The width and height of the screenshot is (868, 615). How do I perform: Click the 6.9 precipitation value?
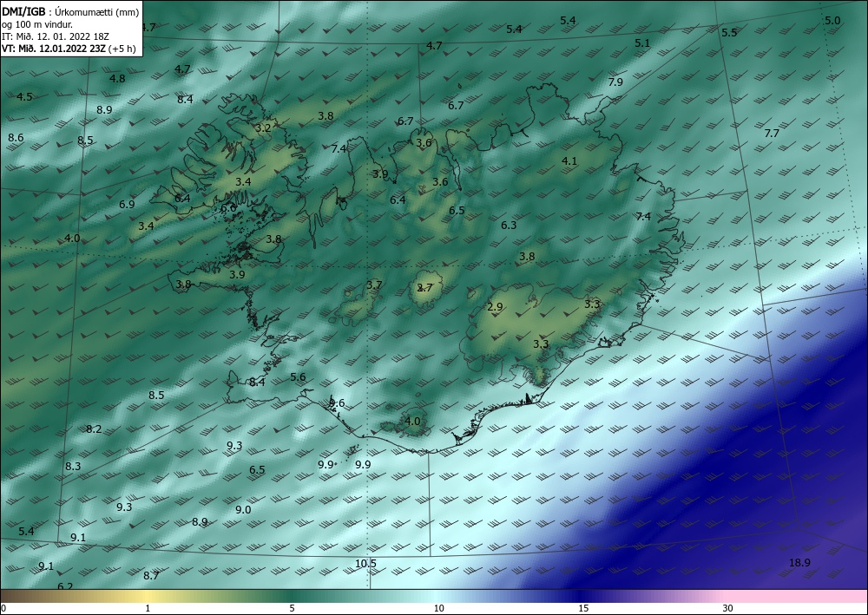pyautogui.click(x=127, y=204)
